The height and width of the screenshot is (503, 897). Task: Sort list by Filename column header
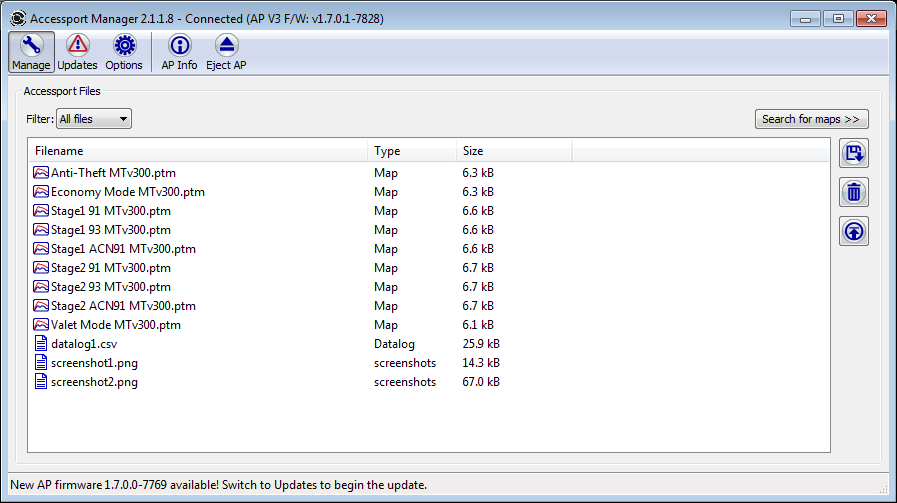tap(197, 151)
